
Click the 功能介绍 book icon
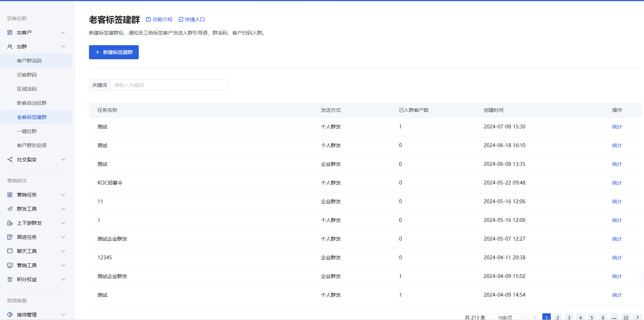click(x=148, y=19)
